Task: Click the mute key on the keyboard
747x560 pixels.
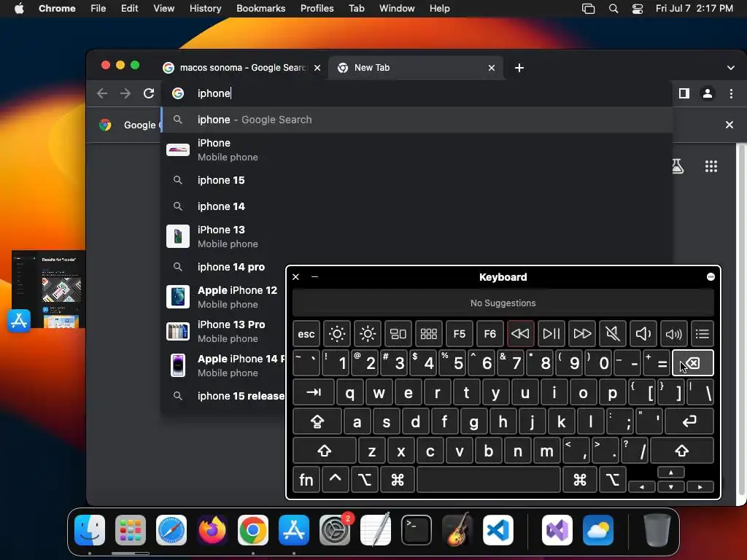Action: 612,334
